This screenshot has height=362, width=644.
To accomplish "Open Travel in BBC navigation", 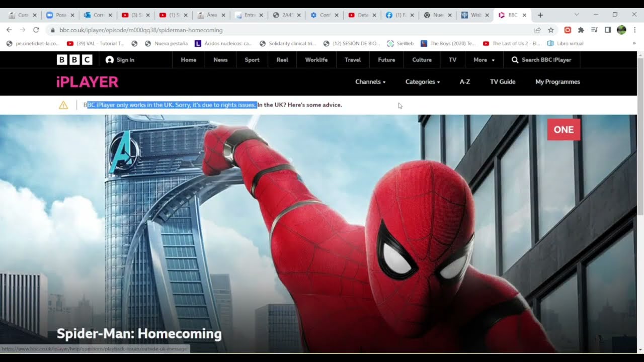I will coord(353,60).
